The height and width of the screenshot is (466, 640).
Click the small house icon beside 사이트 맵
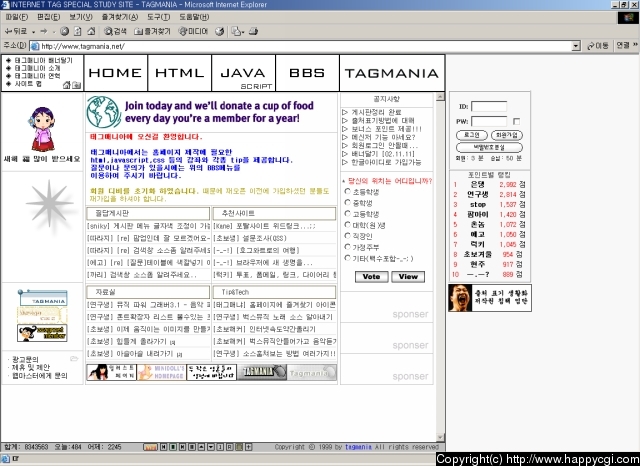67,85
